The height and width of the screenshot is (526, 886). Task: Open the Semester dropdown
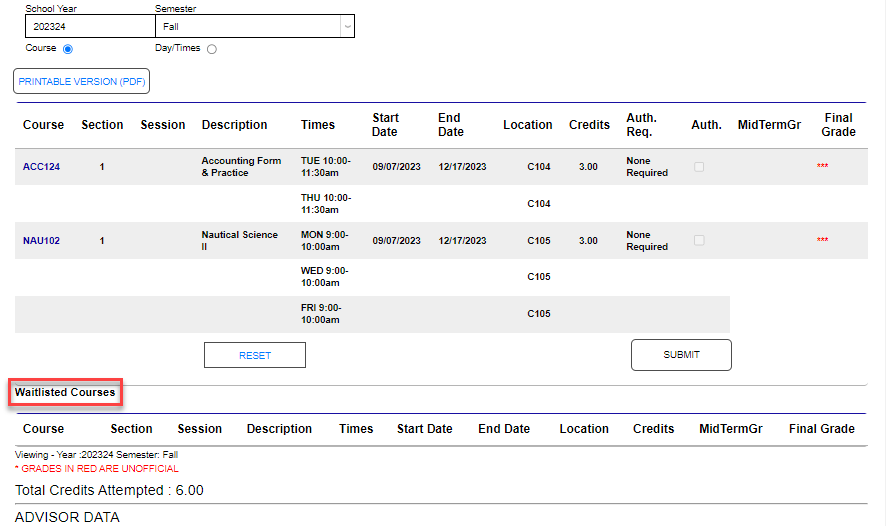click(x=254, y=27)
